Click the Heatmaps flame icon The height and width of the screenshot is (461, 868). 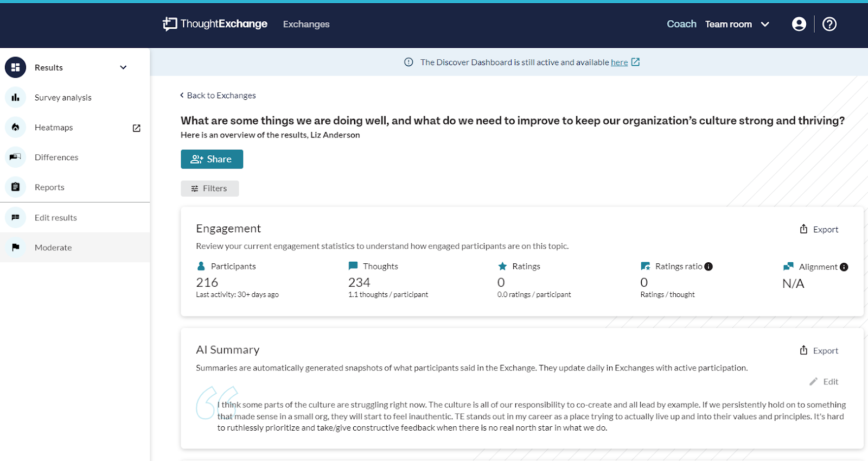(15, 127)
